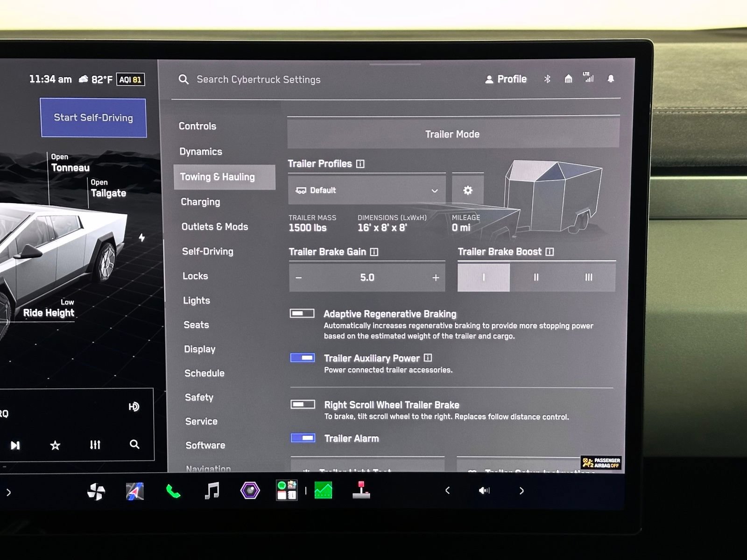Open media equalizer sliders icon
The width and height of the screenshot is (747, 560).
tap(95, 445)
